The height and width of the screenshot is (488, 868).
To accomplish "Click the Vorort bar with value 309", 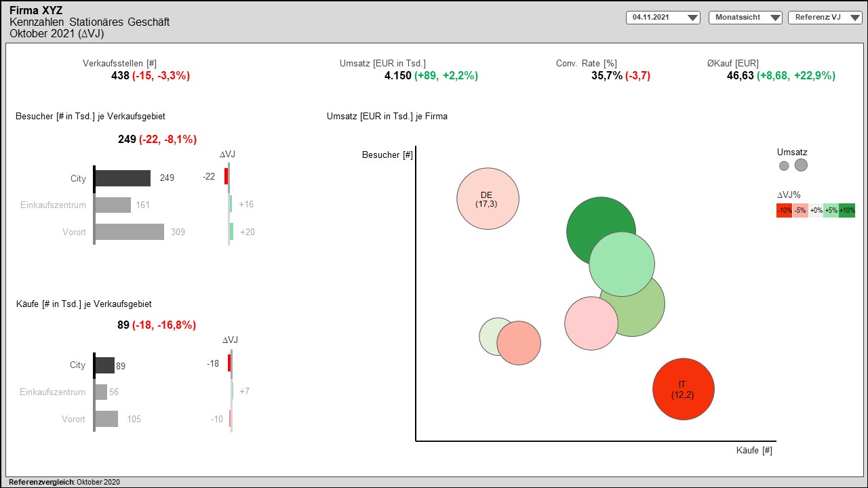I will tap(129, 232).
